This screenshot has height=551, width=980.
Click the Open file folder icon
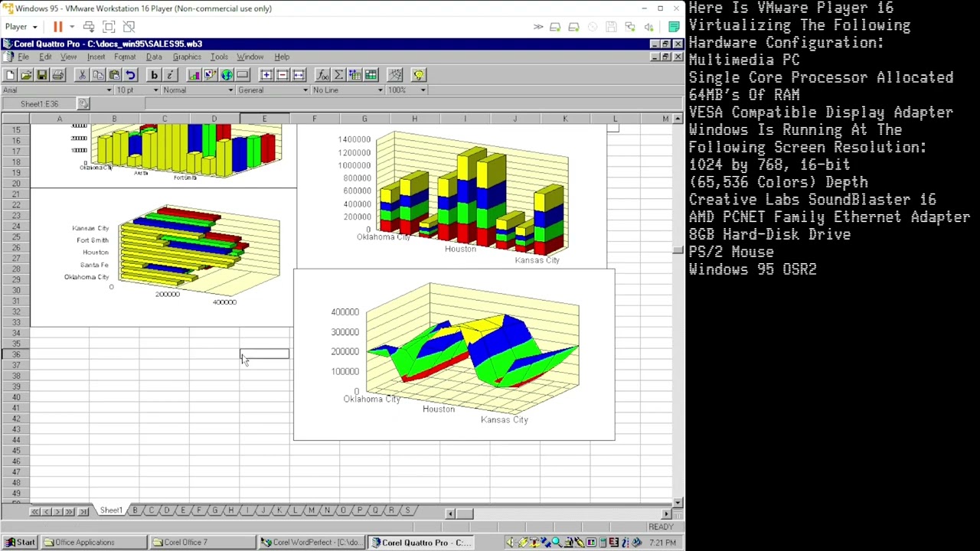[x=26, y=75]
